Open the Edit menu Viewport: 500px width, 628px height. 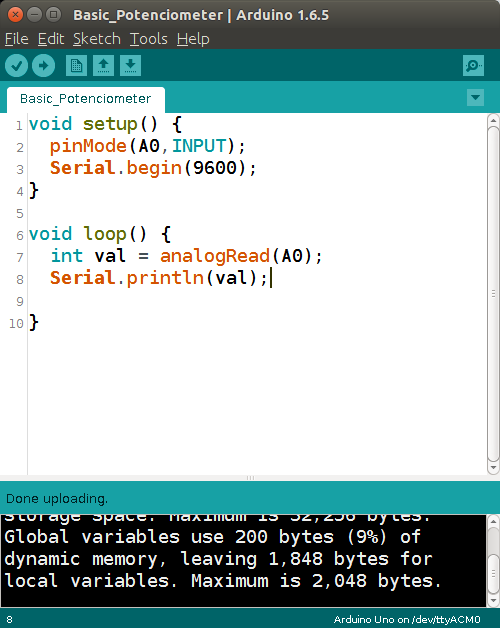pos(51,39)
